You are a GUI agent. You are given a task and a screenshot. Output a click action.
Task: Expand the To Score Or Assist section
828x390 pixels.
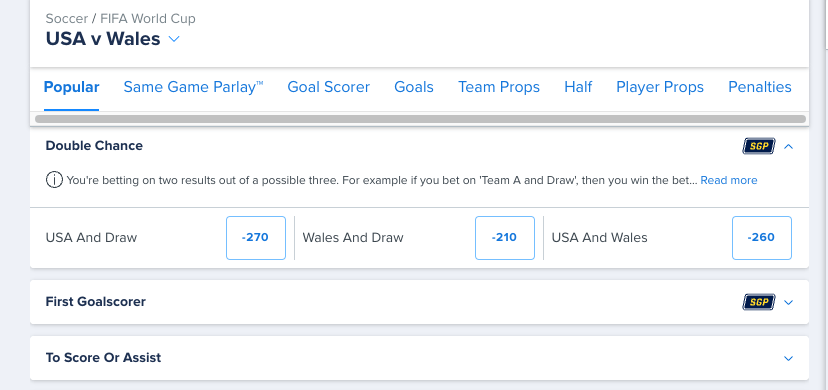pyautogui.click(x=788, y=358)
